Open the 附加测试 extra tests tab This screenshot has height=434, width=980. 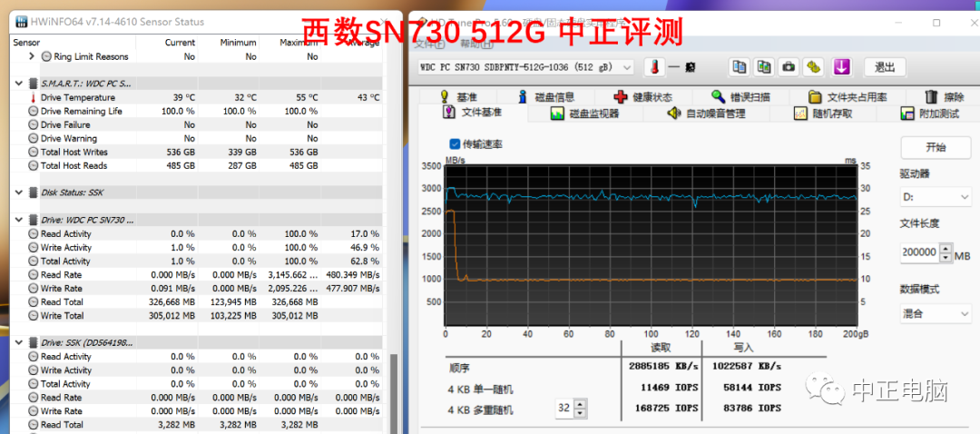tap(930, 113)
